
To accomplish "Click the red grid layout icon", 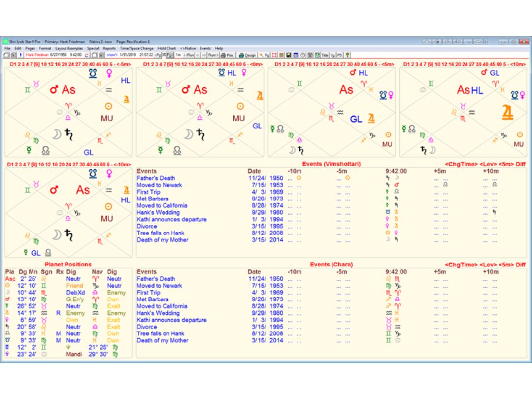I will (274, 55).
